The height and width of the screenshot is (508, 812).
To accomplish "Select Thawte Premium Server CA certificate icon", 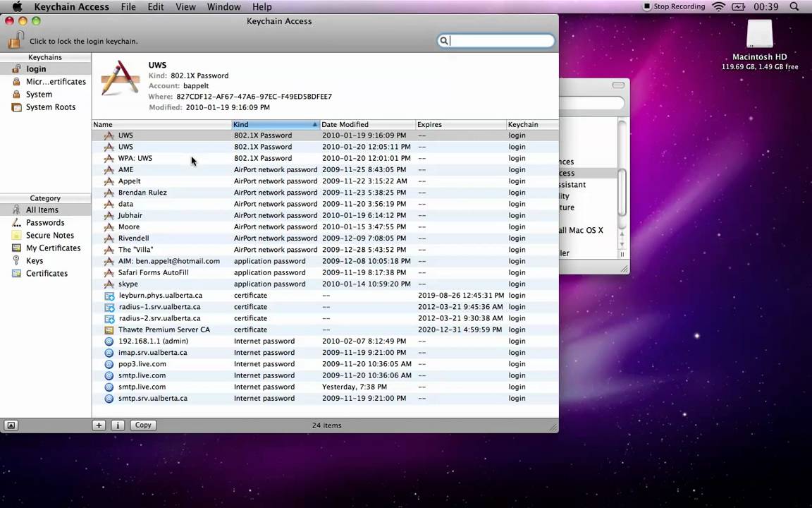I will click(109, 329).
